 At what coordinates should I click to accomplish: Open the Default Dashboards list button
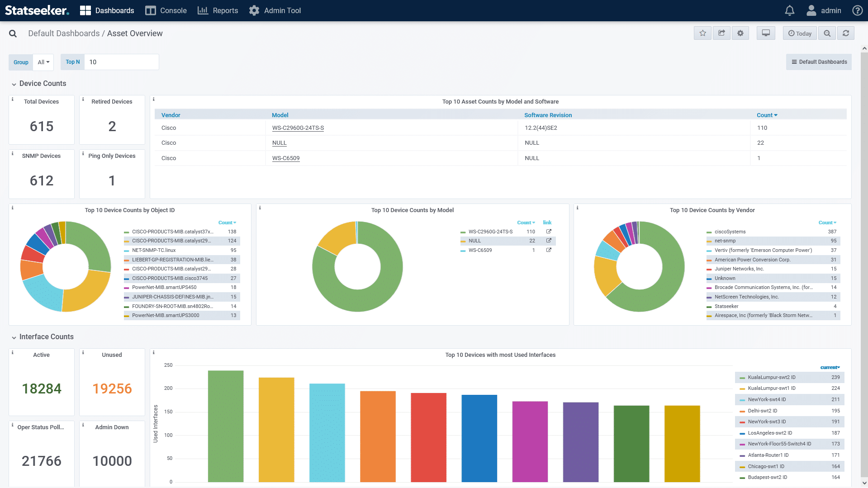[x=819, y=62]
